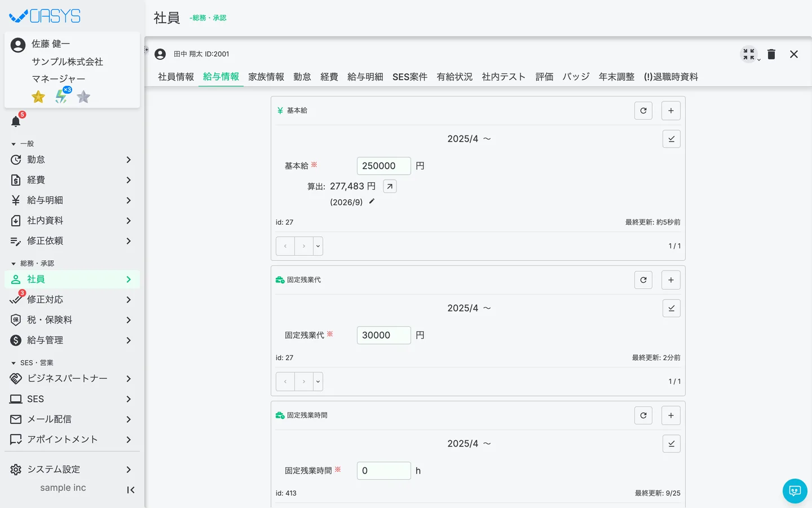Screen dimensions: 812x508
Task: Click the 固定残業代 amount input field
Action: [384, 335]
